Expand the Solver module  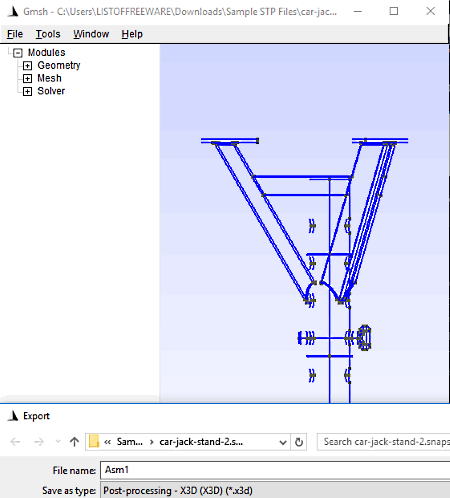click(27, 91)
